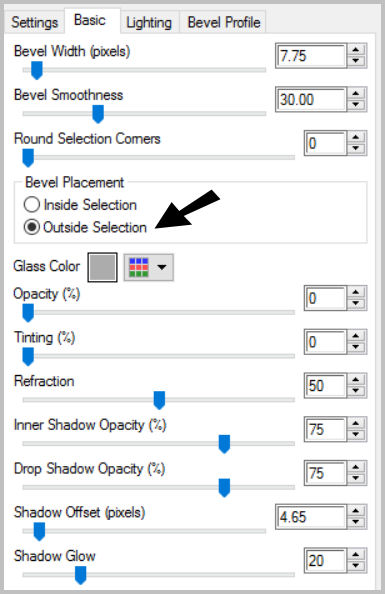Decrease Refraction value with down arrow
The image size is (385, 594).
point(356,391)
